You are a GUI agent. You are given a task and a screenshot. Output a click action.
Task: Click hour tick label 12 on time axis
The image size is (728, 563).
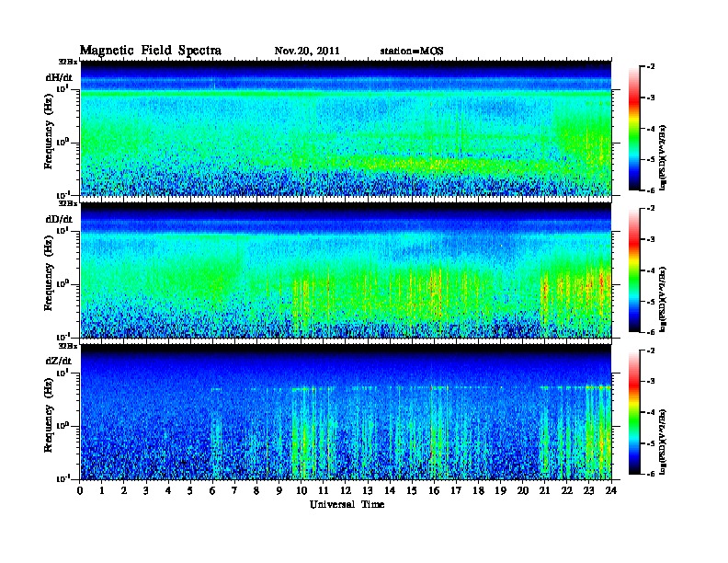tap(346, 491)
